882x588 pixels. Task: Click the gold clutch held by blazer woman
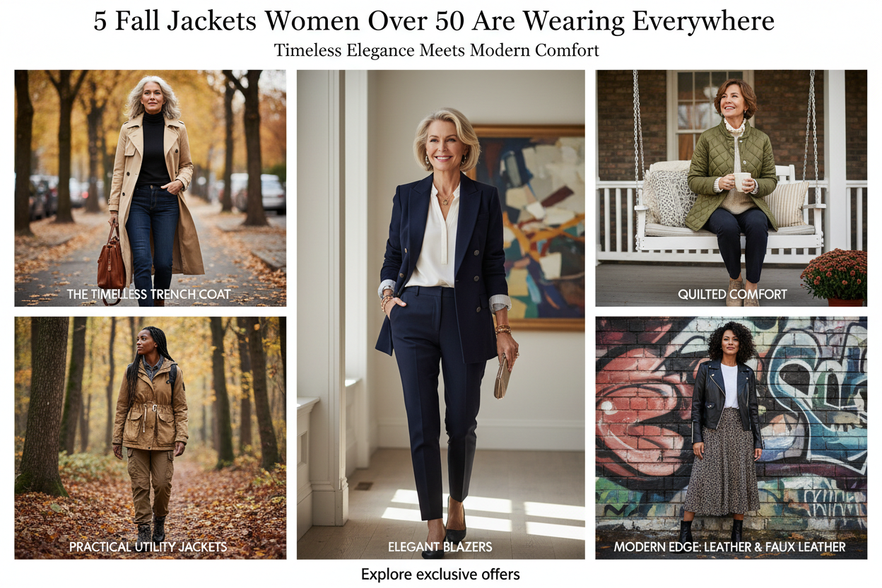pos(502,376)
